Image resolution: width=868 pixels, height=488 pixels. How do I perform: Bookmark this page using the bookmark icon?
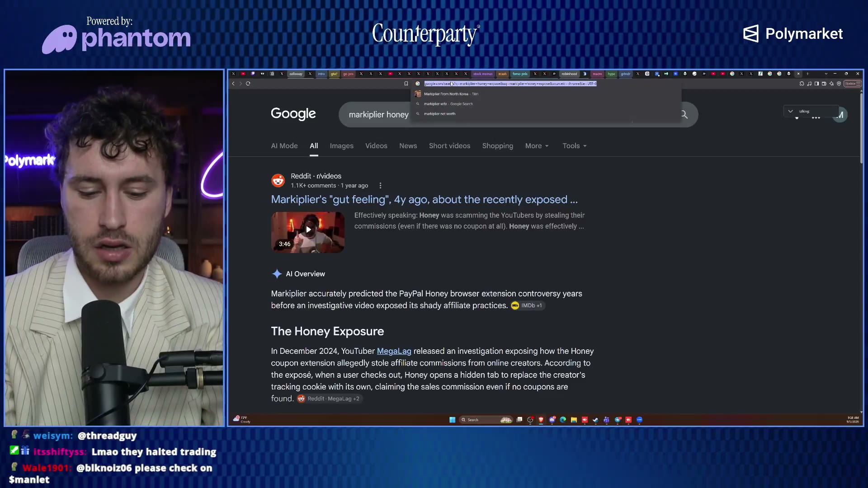click(x=406, y=84)
